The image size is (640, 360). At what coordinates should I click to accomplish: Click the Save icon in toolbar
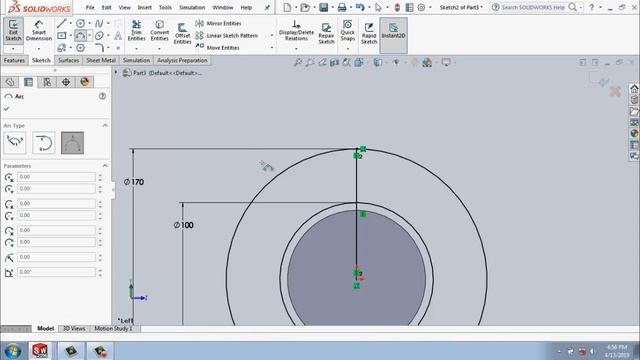(x=324, y=7)
